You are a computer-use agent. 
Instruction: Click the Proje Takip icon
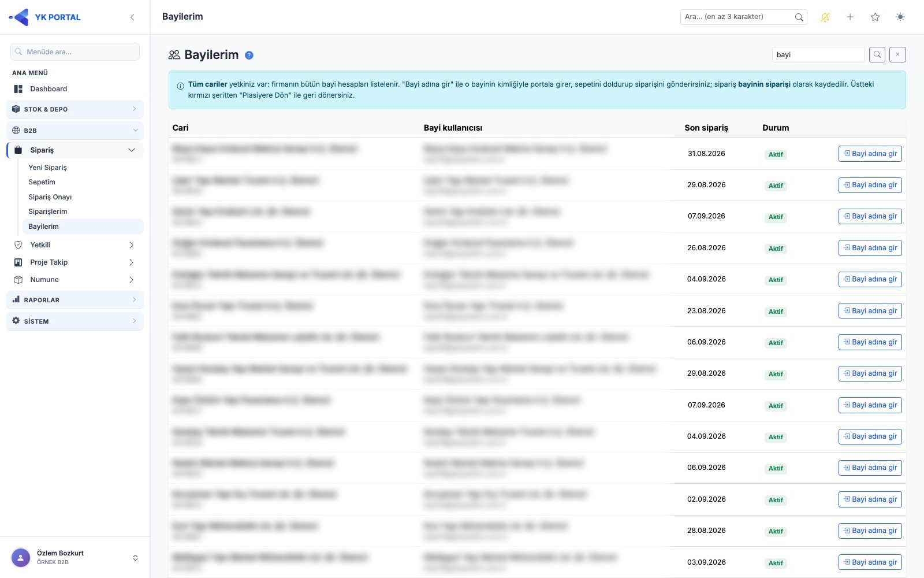[18, 262]
